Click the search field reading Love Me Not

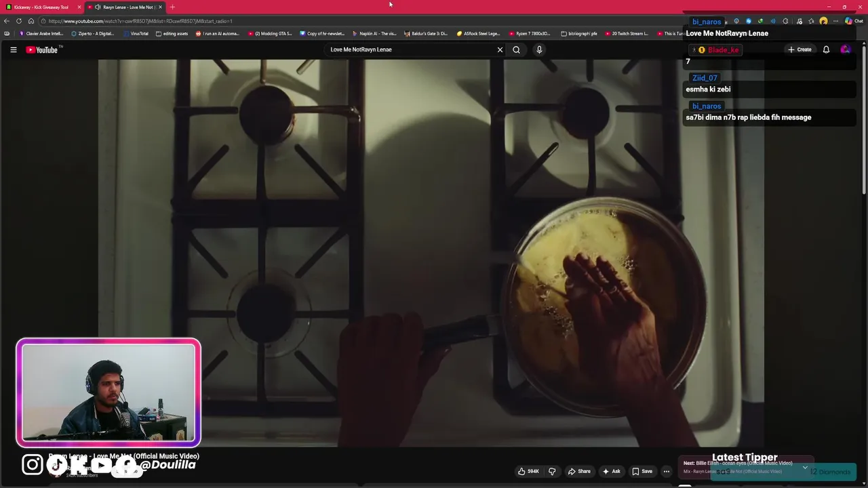(x=410, y=49)
